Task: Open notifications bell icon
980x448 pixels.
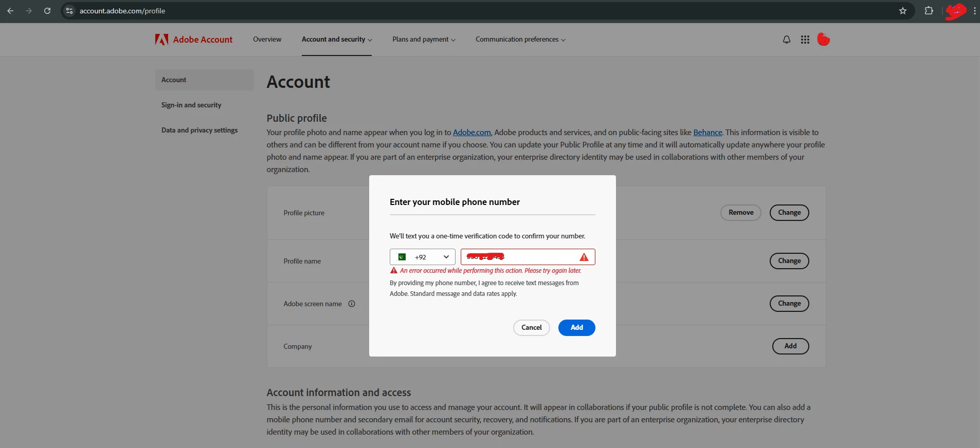Action: click(787, 40)
